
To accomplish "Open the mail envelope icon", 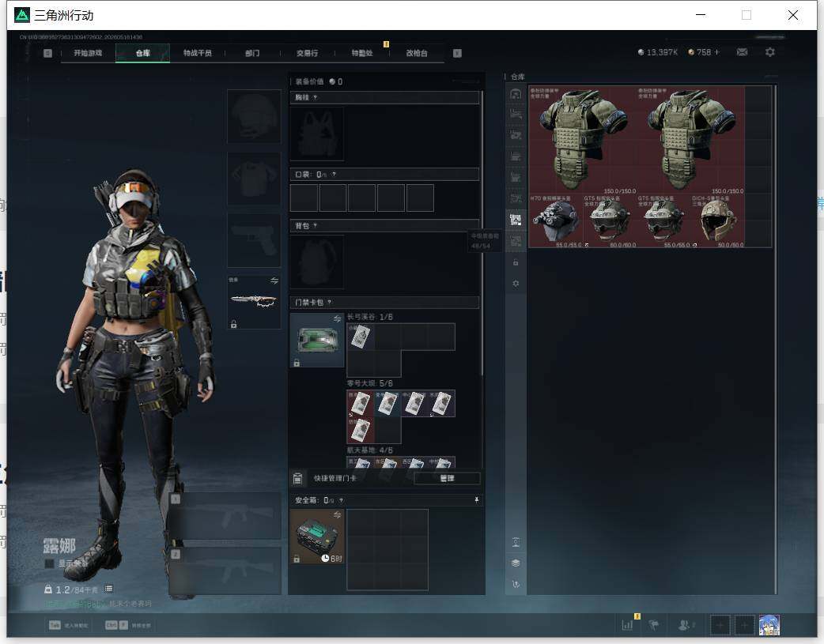I will pyautogui.click(x=742, y=52).
